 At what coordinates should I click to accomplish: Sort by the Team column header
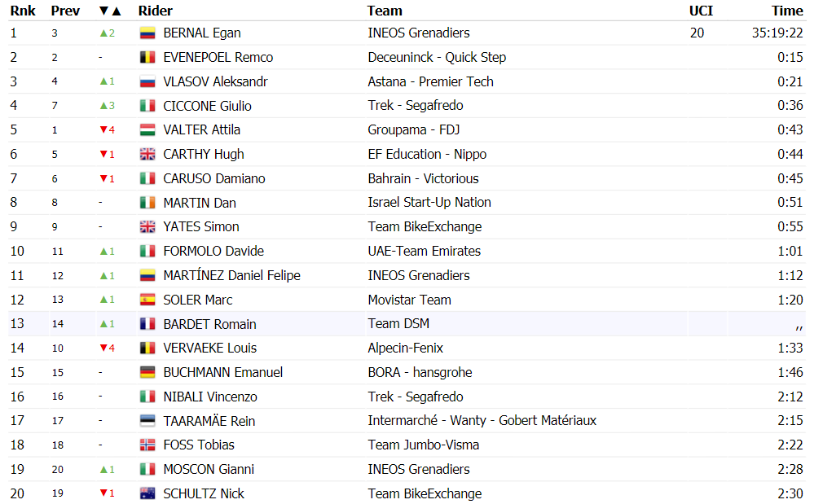(x=385, y=11)
